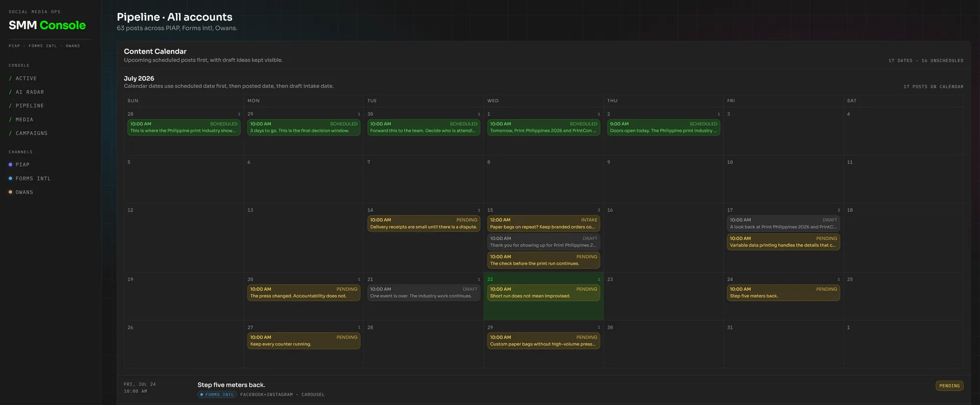This screenshot has width=980, height=405.
Task: Click 'FACEBOOK+INSTAGRAM - CAROUSEL' label
Action: point(282,395)
